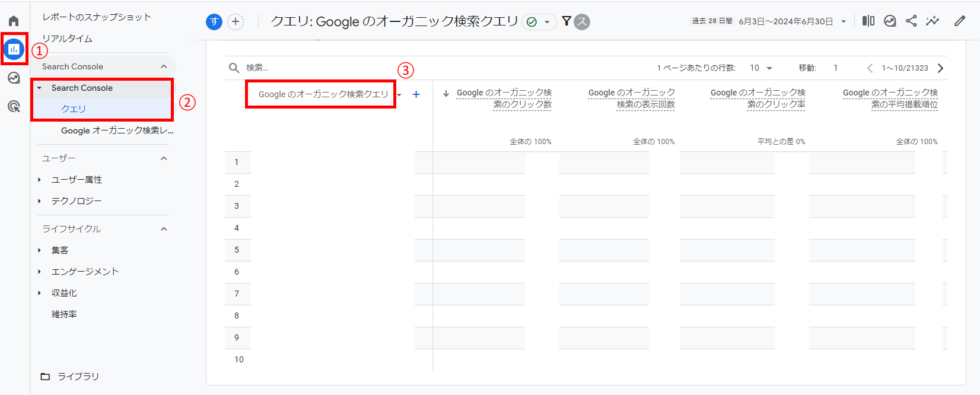980x395 pixels.
Task: Customize report with the pencil icon
Action: click(x=960, y=21)
